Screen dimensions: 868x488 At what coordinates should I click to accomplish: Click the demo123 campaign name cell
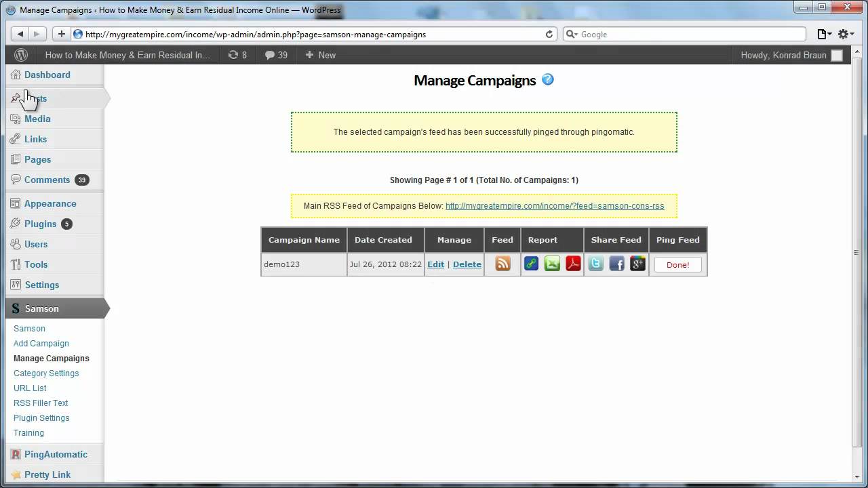304,264
